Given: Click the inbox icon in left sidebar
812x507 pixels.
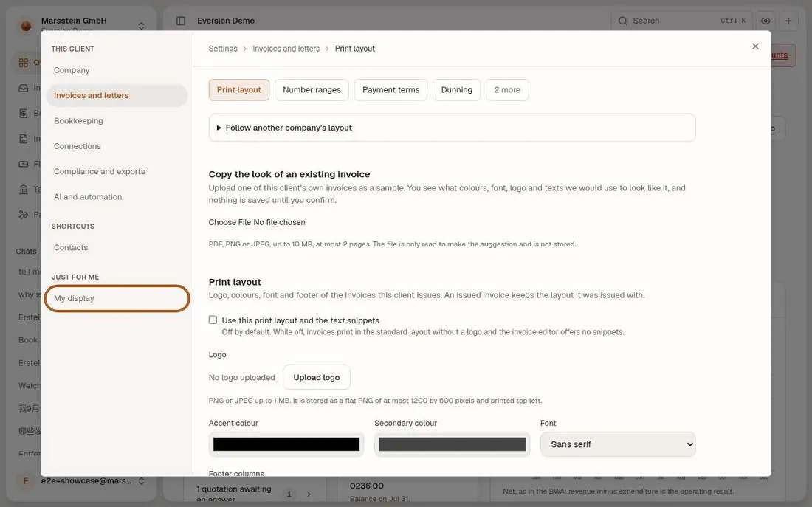Looking at the screenshot, I should [x=24, y=88].
